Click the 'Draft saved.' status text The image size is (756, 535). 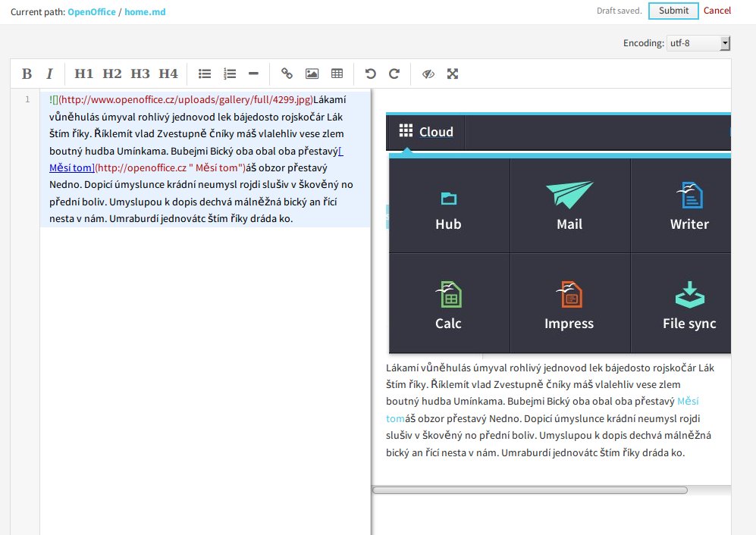click(619, 11)
